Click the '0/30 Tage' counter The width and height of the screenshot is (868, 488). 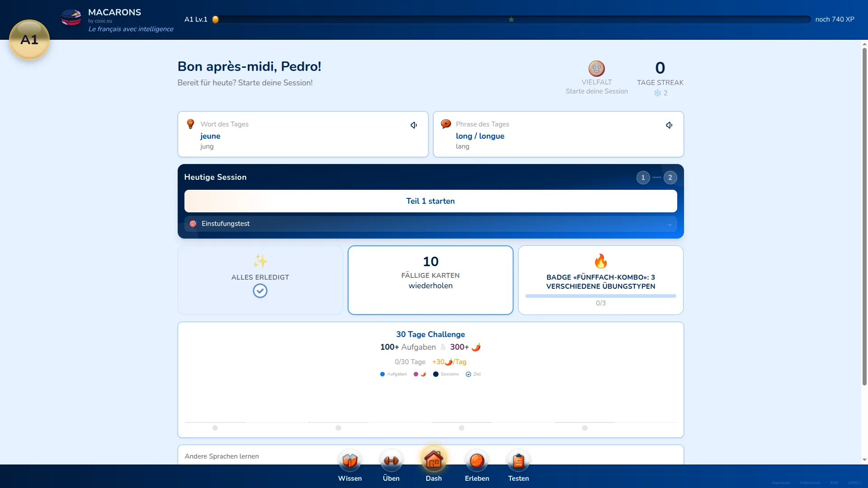click(410, 362)
